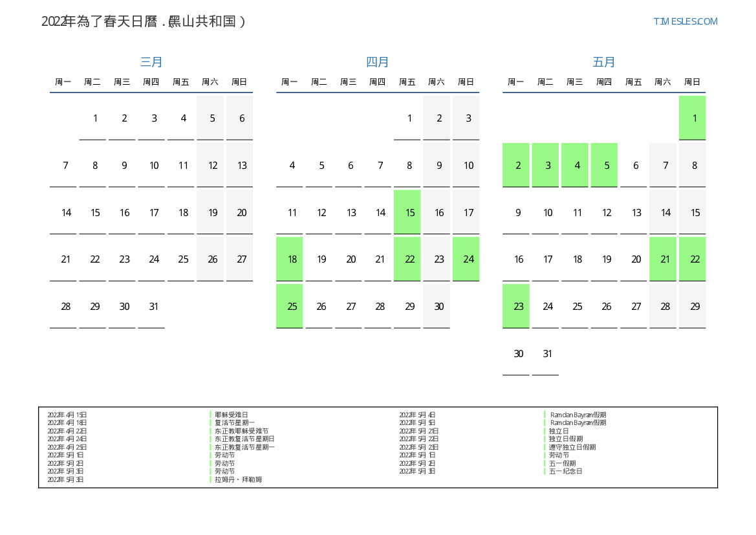Click the 四月 month heading
The height and width of the screenshot is (535, 756).
pos(378,62)
